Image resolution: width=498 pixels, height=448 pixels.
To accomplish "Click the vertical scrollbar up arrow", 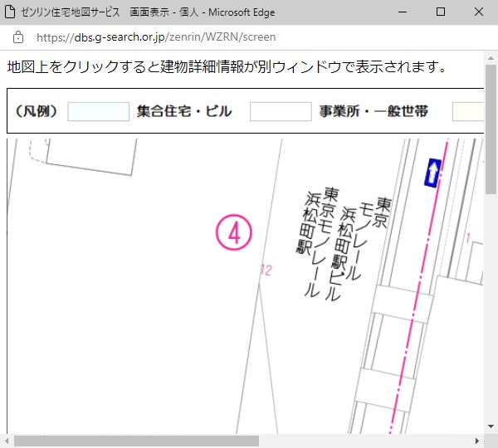I will tap(491, 58).
